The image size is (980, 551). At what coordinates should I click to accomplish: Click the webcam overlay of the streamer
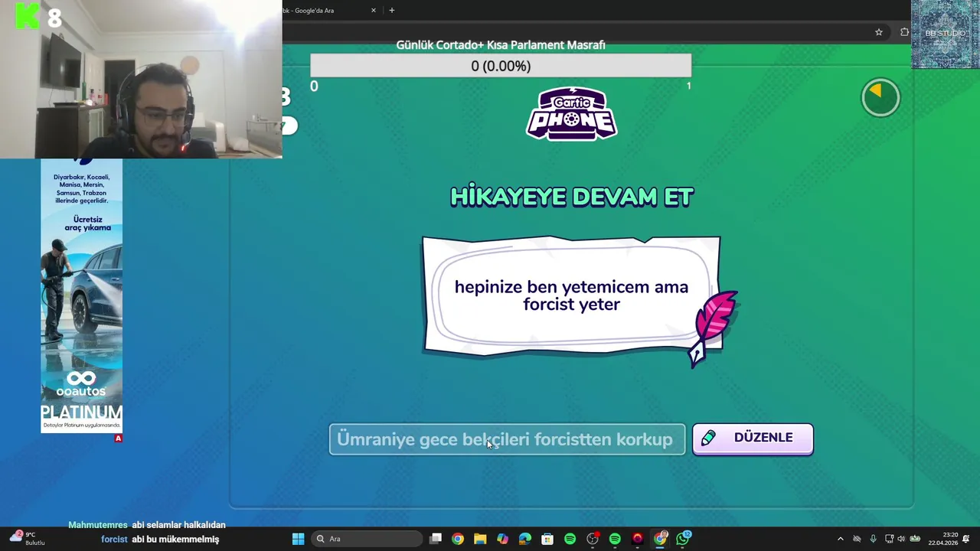[x=141, y=79]
